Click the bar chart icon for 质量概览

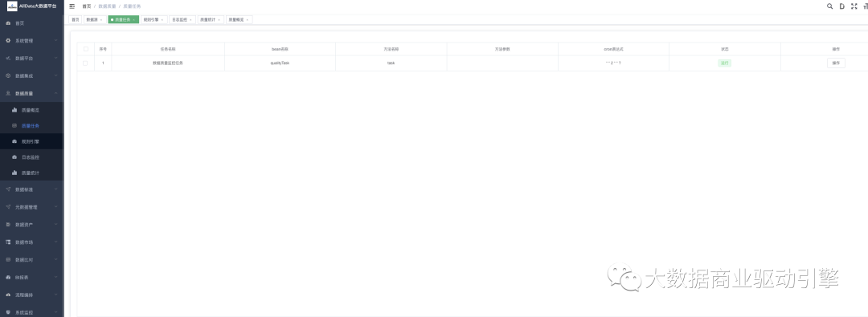pos(14,110)
